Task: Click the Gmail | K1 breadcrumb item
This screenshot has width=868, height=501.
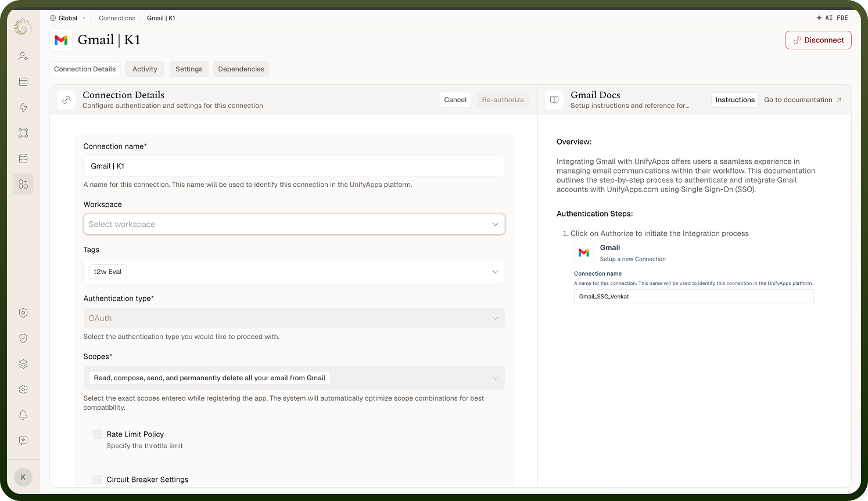Action: (161, 18)
